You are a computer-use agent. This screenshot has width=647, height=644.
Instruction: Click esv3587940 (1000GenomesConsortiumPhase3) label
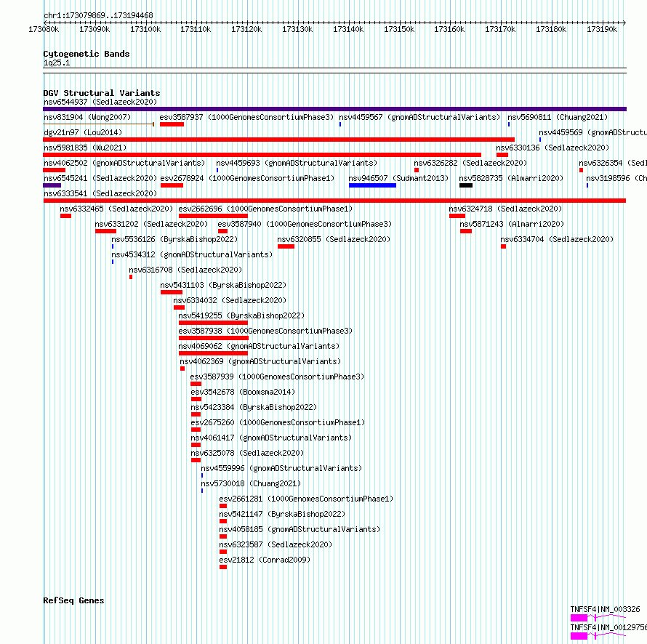point(305,224)
